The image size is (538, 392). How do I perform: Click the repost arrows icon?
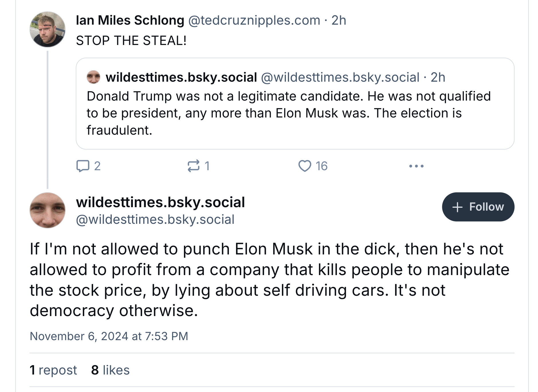193,166
